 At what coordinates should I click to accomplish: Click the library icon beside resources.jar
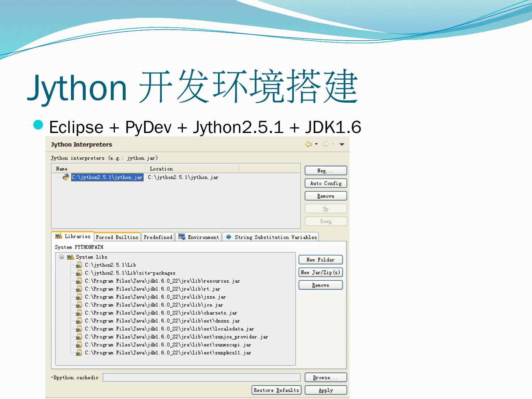(79, 281)
